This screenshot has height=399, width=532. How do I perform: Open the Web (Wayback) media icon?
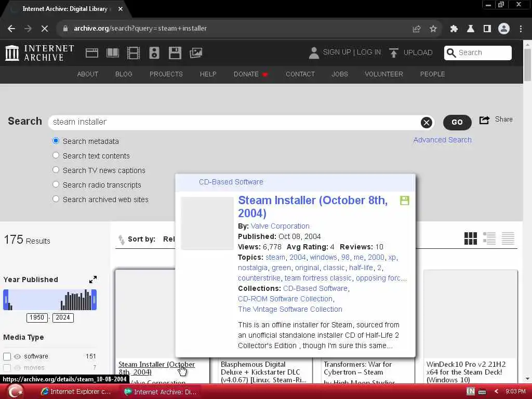[x=91, y=53]
